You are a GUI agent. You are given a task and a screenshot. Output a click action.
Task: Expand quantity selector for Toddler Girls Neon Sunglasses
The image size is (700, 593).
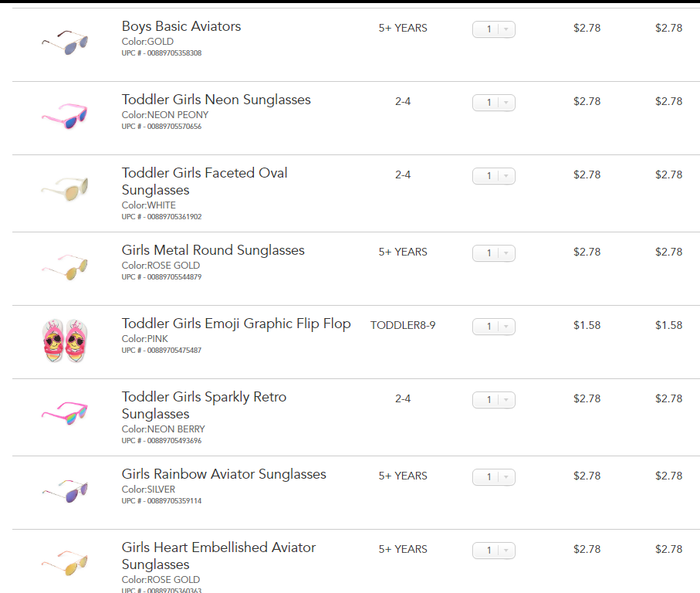click(x=494, y=103)
